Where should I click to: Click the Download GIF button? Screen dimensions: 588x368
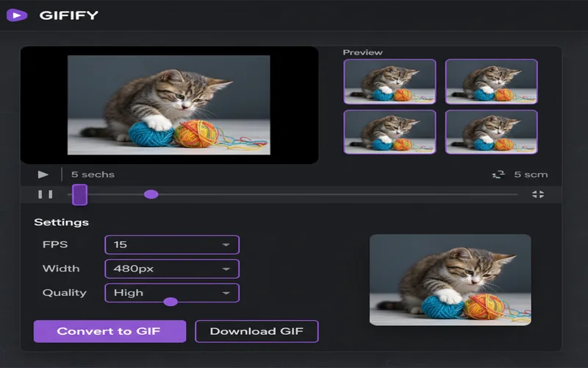256,331
